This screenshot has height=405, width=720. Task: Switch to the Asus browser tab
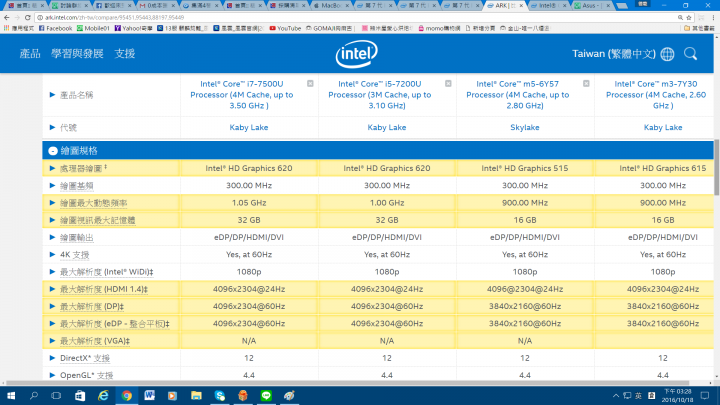[x=593, y=6]
